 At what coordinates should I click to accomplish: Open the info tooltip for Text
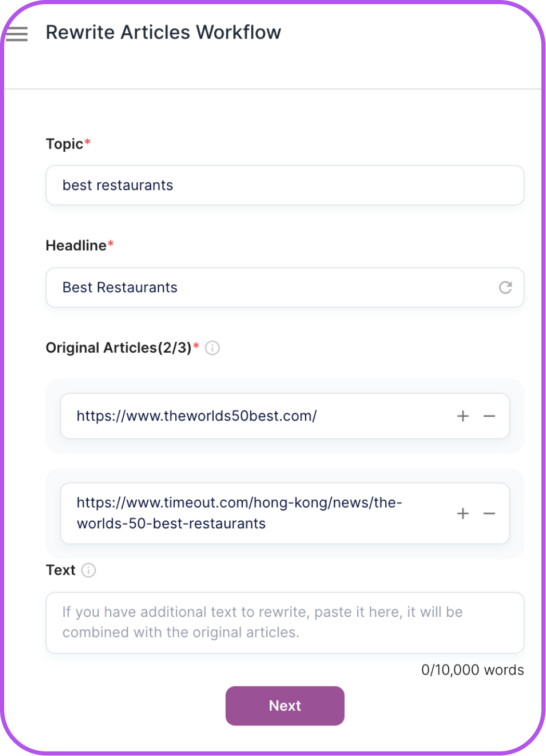click(88, 570)
